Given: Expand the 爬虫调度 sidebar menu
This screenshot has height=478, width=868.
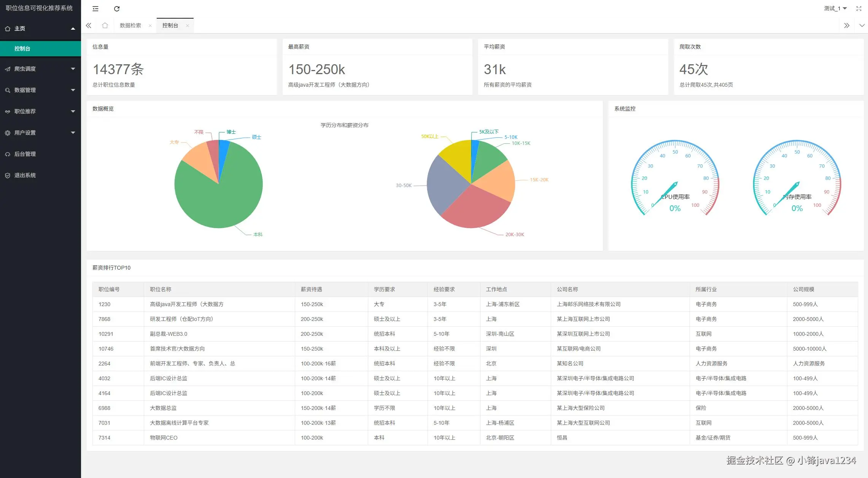Looking at the screenshot, I should click(x=40, y=69).
